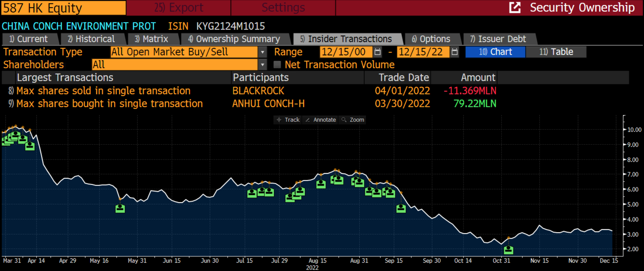Activate the Track crosshair tool
644x271 pixels.
click(x=288, y=120)
